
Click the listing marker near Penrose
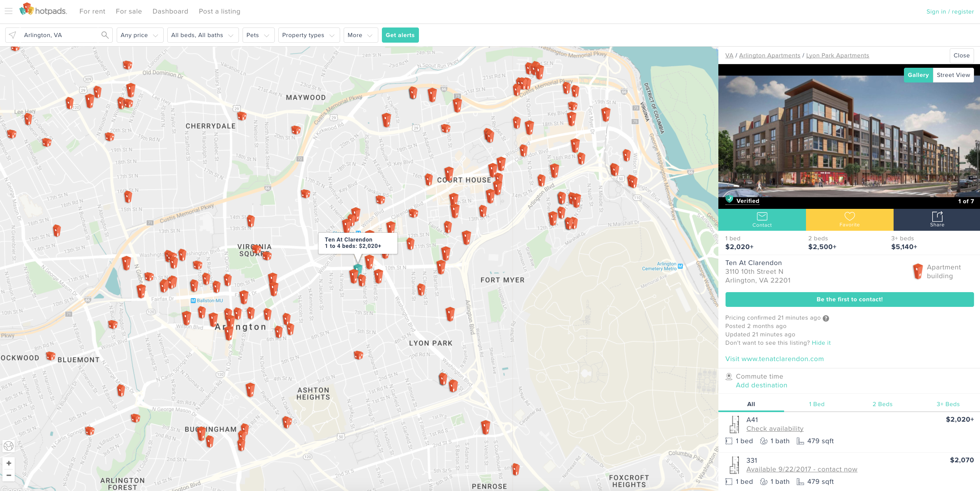pos(516,469)
